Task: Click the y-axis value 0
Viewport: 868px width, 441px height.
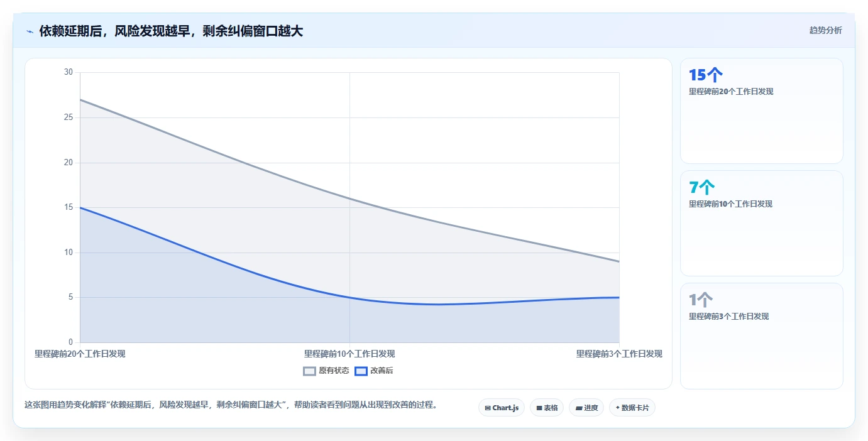Action: point(71,342)
